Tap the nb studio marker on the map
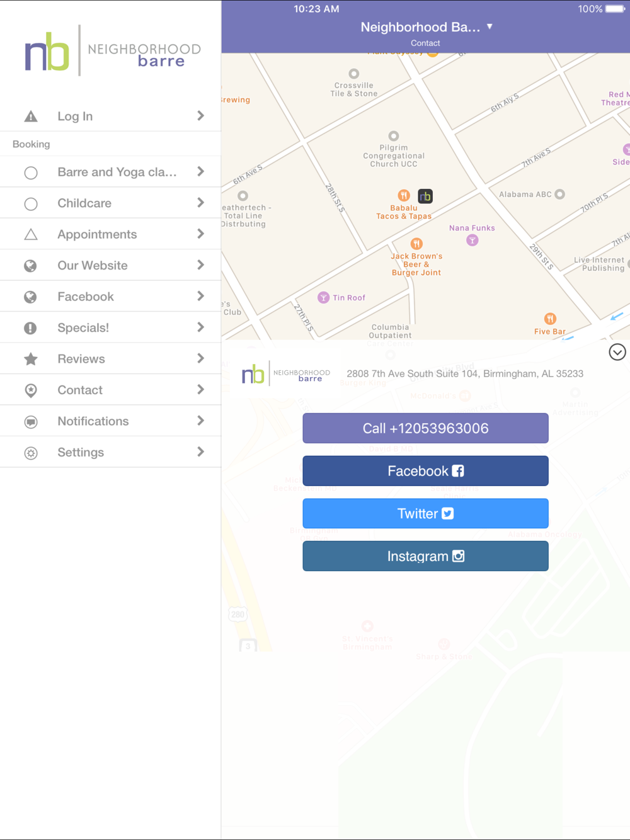 click(425, 196)
